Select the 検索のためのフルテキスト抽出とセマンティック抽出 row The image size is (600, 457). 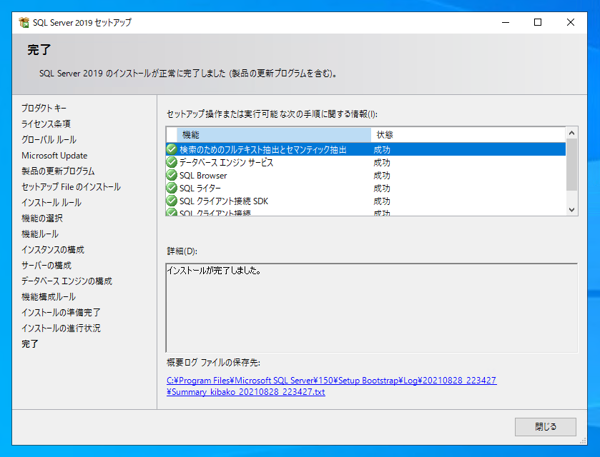tap(366, 149)
